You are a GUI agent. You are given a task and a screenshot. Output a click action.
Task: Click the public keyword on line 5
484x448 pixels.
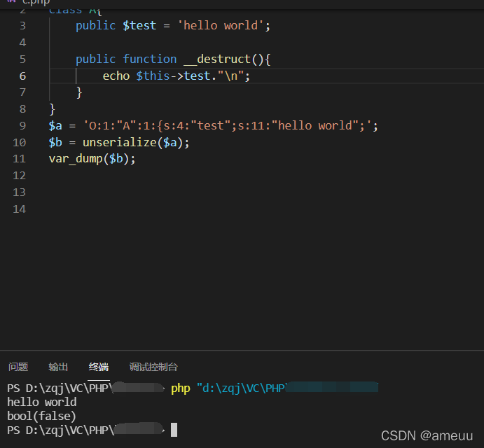pos(96,59)
